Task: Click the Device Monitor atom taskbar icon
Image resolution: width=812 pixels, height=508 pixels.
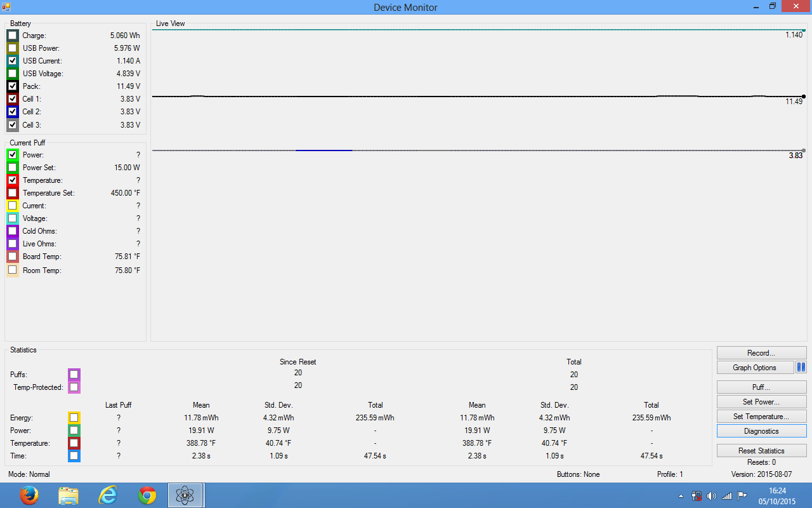Action: (x=185, y=495)
